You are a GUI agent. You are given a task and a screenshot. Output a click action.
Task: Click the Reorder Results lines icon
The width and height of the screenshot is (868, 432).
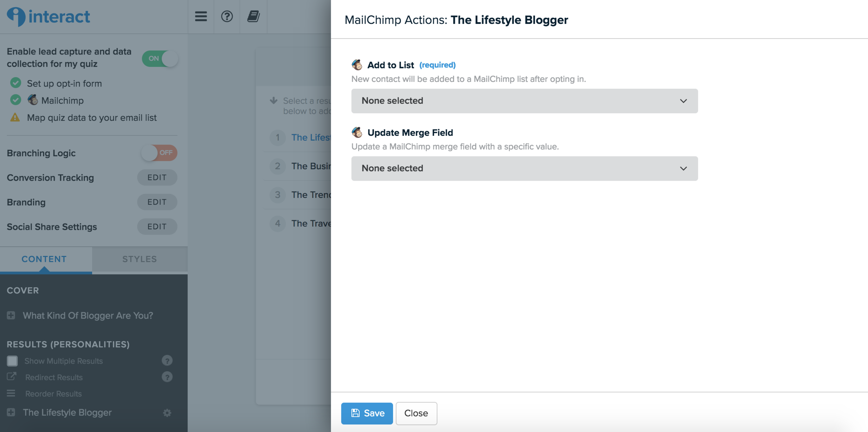pos(11,393)
